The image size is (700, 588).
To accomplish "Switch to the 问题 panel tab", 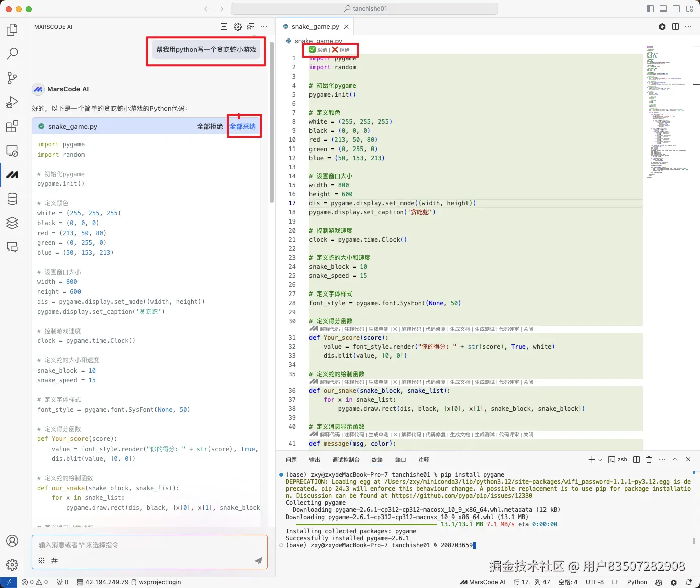I will pos(291,460).
